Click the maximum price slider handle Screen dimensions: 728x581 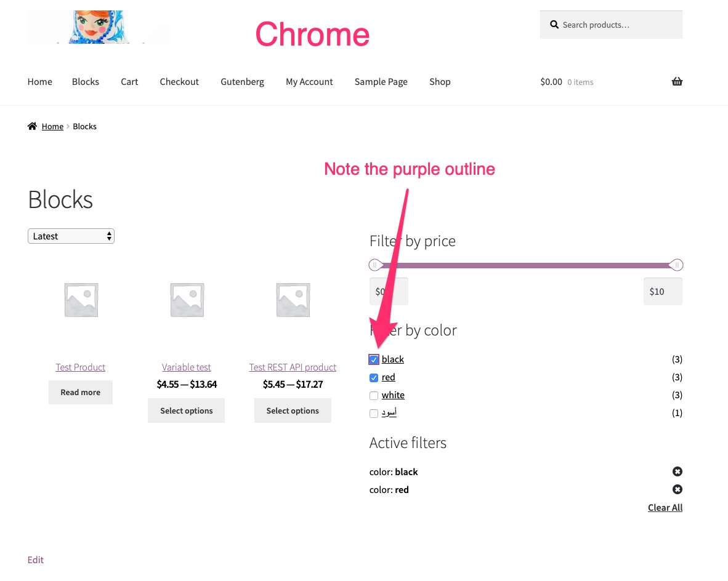pos(676,265)
